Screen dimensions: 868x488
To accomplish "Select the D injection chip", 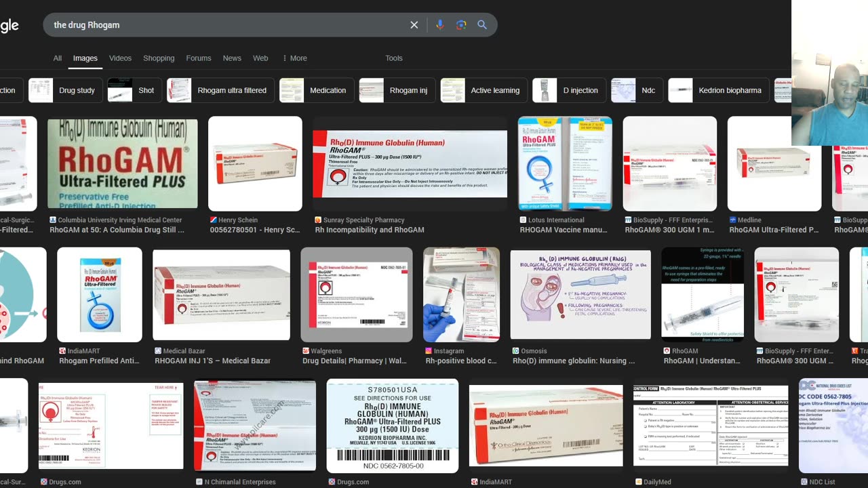I will pyautogui.click(x=569, y=90).
